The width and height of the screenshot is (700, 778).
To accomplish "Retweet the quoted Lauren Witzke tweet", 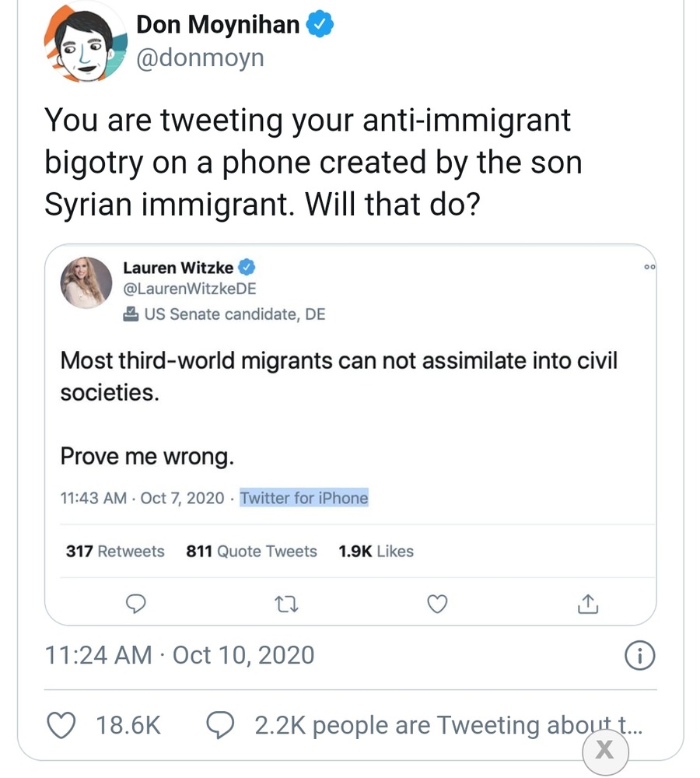I will click(x=287, y=603).
